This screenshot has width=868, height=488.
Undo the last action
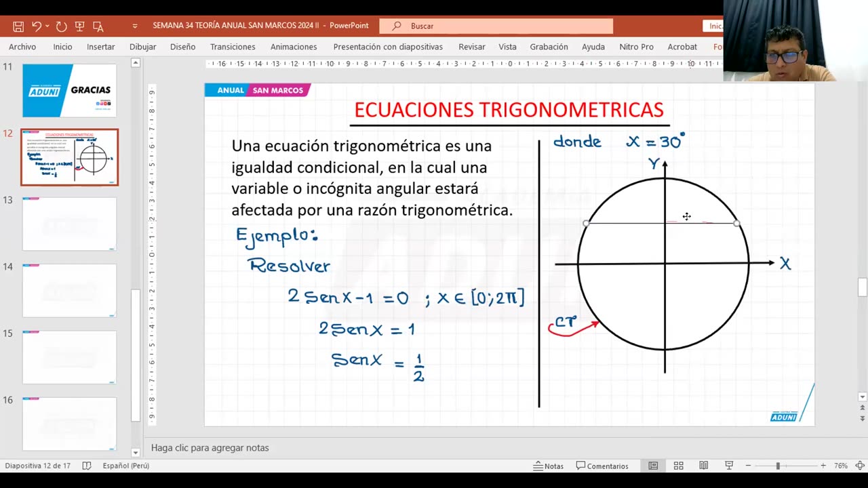[37, 26]
